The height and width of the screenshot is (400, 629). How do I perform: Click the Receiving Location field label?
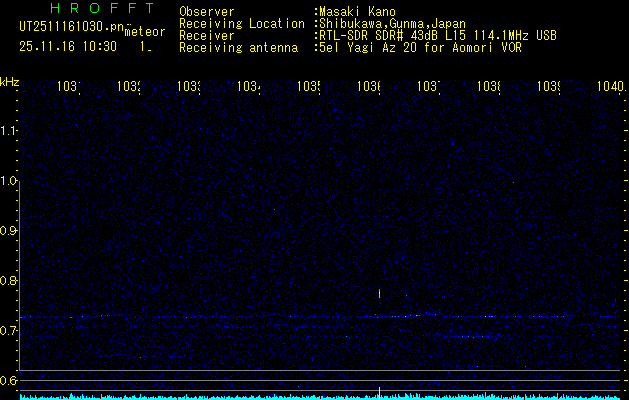242,23
